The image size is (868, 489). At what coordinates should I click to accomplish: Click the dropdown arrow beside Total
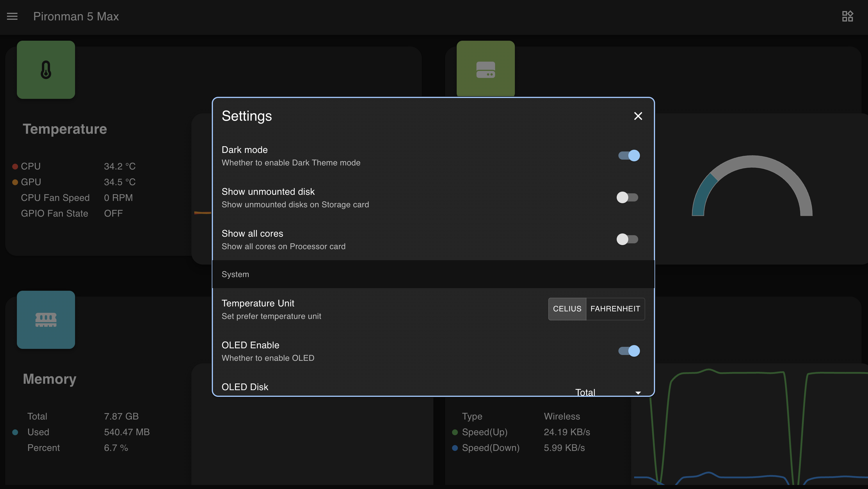638,393
